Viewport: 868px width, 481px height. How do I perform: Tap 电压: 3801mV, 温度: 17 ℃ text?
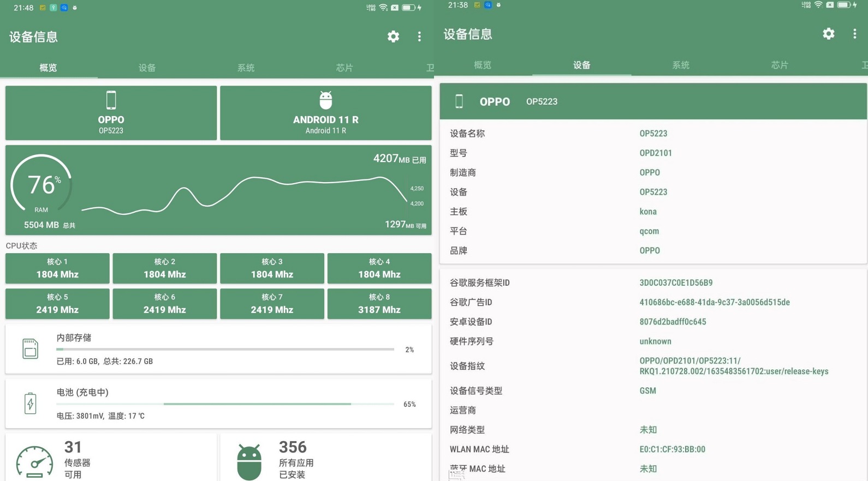100,416
